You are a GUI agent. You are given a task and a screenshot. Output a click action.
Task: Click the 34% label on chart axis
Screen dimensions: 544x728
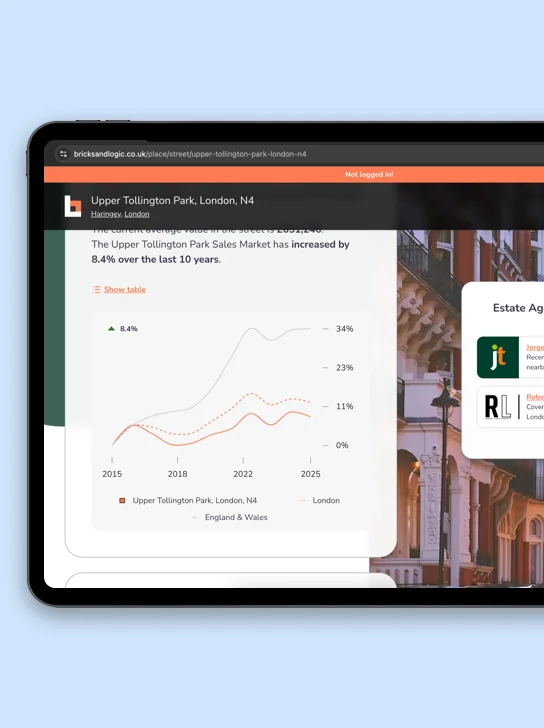pos(344,329)
